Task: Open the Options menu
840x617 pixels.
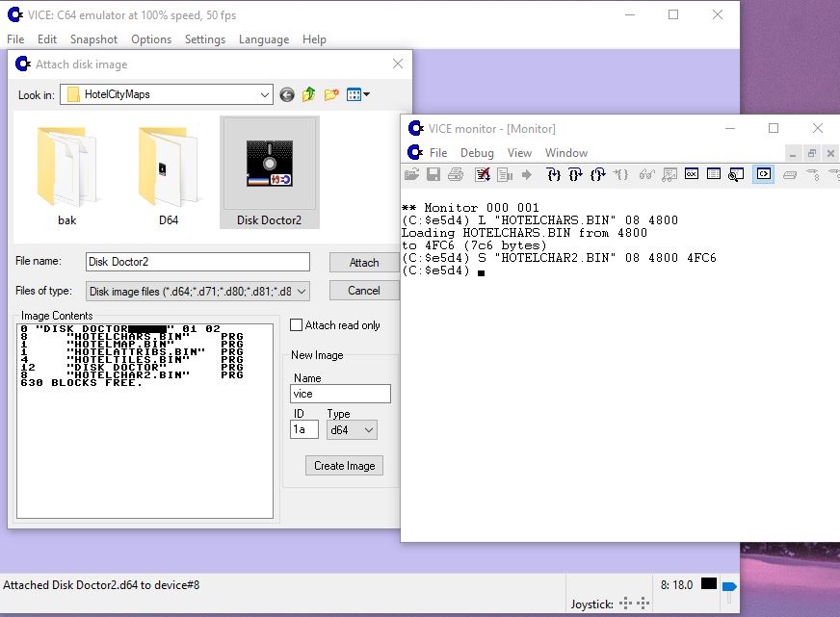Action: coord(151,39)
